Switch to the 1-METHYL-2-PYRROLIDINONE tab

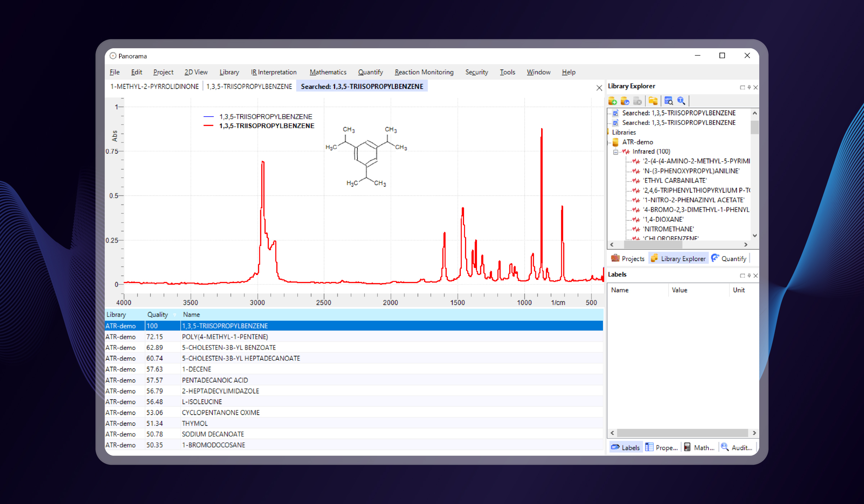(154, 86)
